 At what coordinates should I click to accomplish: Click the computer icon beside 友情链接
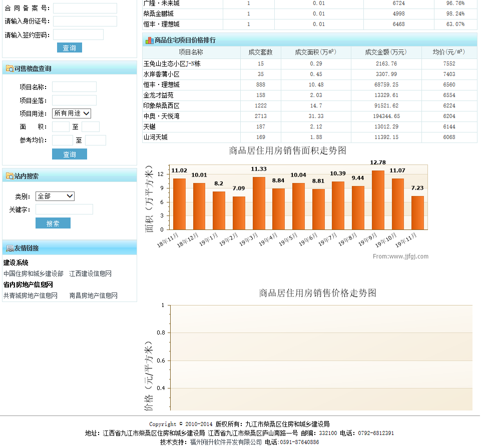[9, 248]
